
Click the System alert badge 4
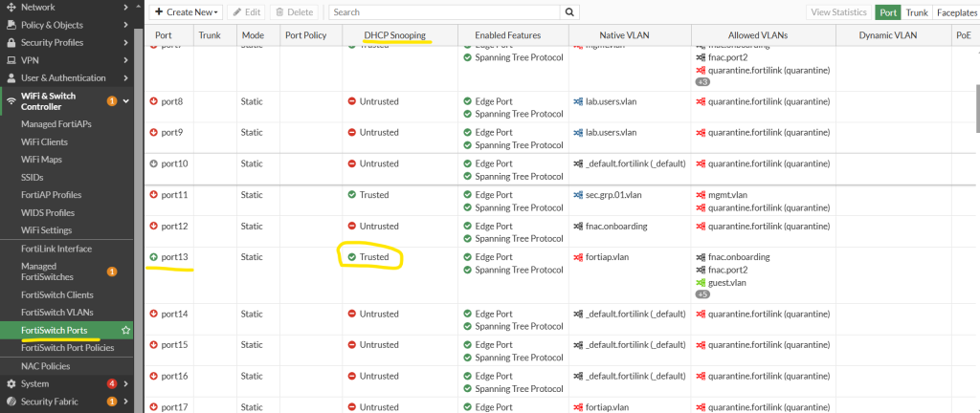coord(112,383)
